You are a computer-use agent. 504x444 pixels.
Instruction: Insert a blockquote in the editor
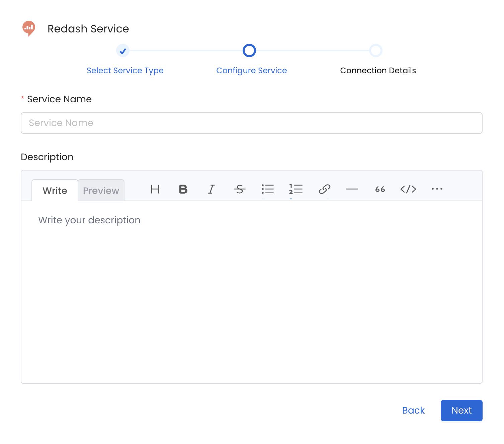point(380,189)
